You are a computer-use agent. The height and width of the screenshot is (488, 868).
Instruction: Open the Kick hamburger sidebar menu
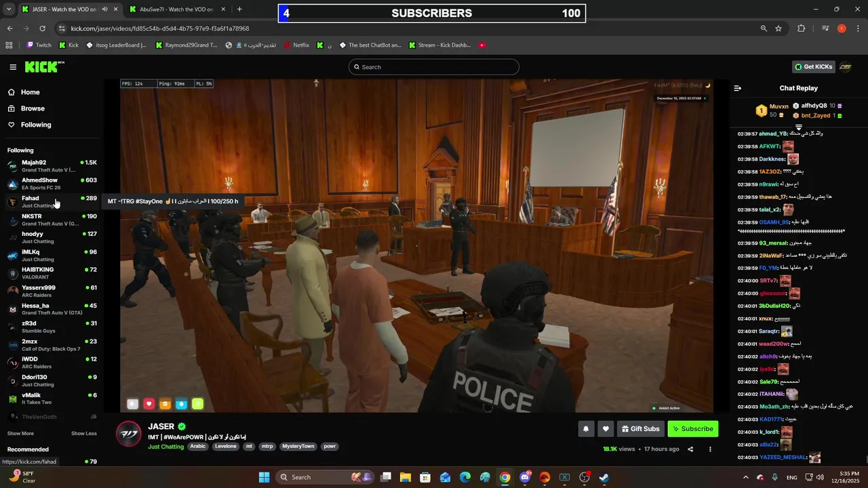[x=13, y=67]
